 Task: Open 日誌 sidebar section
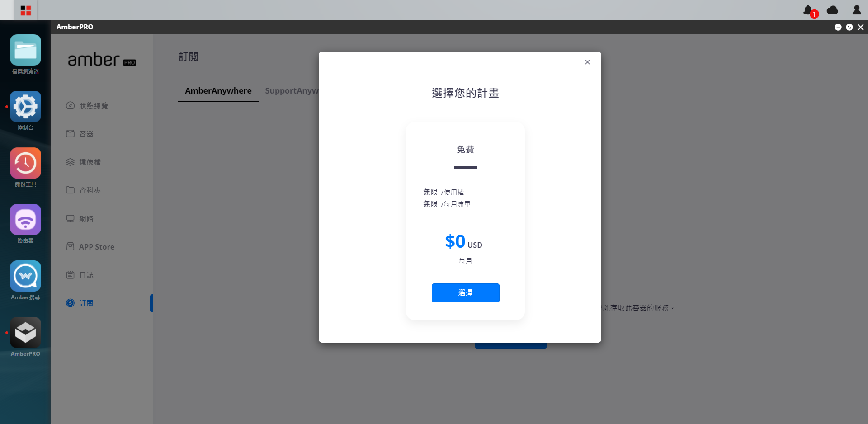80,275
